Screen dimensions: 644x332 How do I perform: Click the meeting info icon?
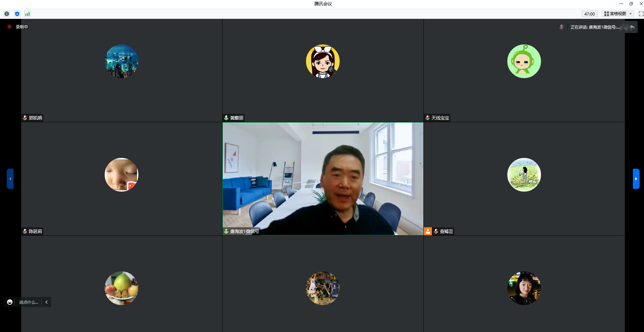(7, 14)
